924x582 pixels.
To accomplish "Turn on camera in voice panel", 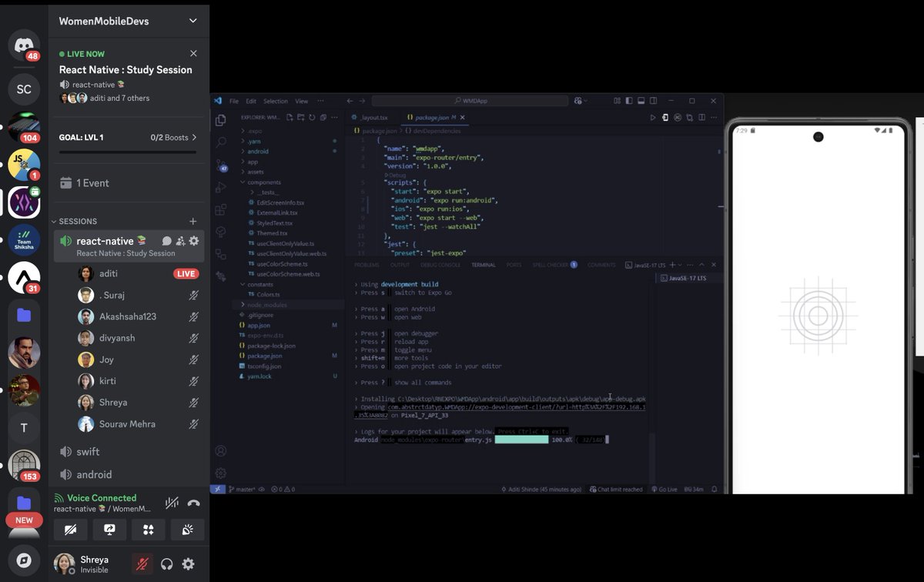I will [x=72, y=530].
